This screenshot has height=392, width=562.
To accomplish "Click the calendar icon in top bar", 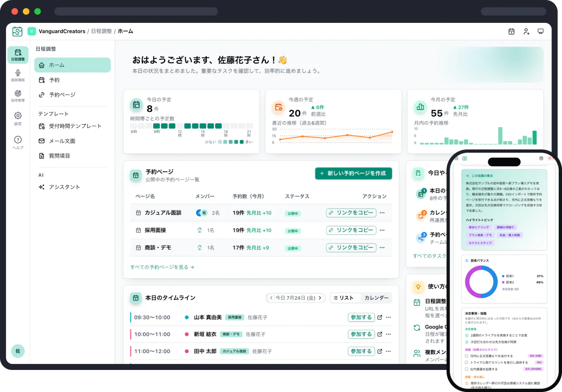I will point(511,31).
